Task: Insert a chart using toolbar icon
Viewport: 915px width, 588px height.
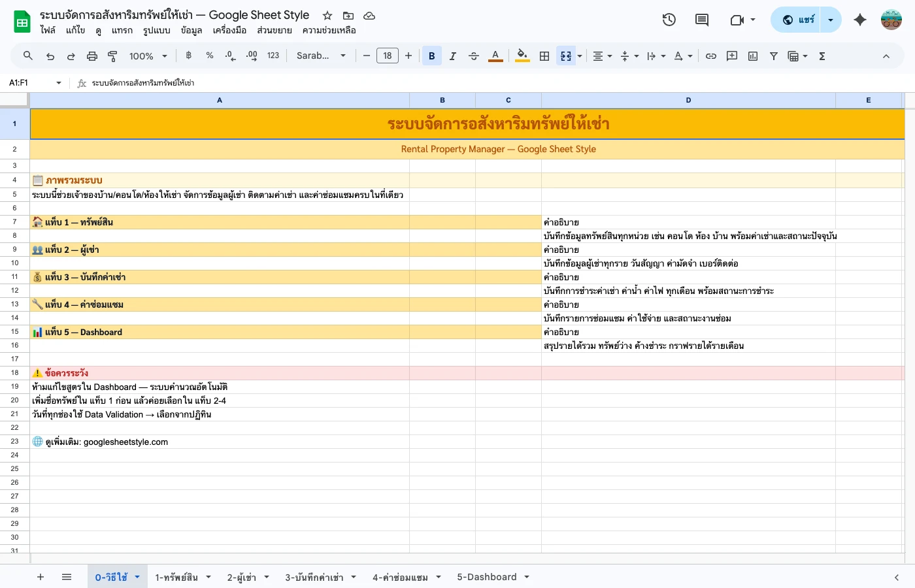Action: point(753,56)
